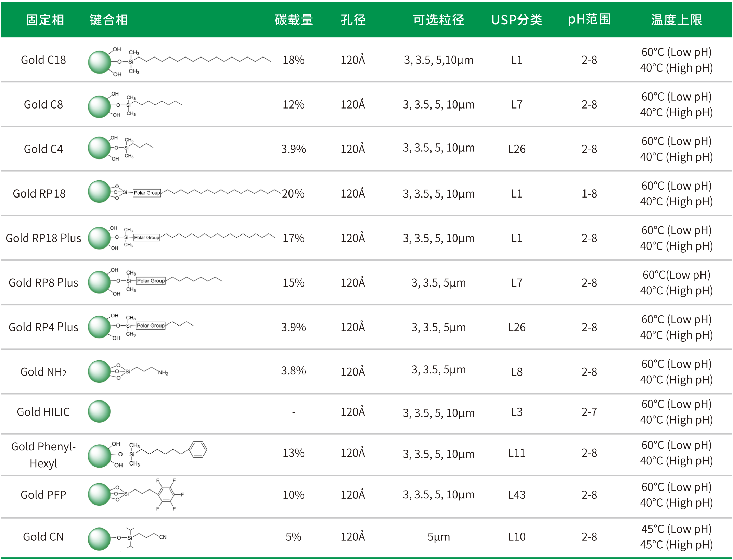Image resolution: width=733 pixels, height=560 pixels.
Task: Click the phenyl ring in Gold Phenyl-Hexyl structure
Action: [x=198, y=449]
